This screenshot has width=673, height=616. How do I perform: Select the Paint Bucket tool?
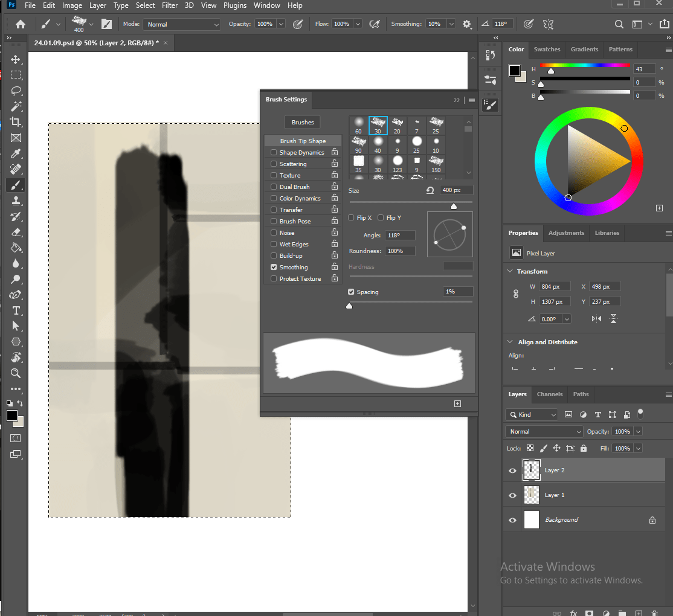(16, 248)
